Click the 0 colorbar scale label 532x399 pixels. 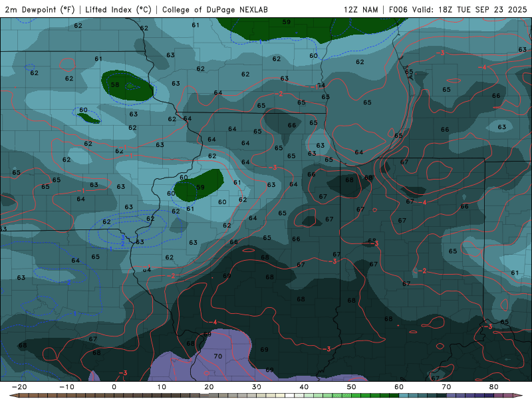coord(114,387)
